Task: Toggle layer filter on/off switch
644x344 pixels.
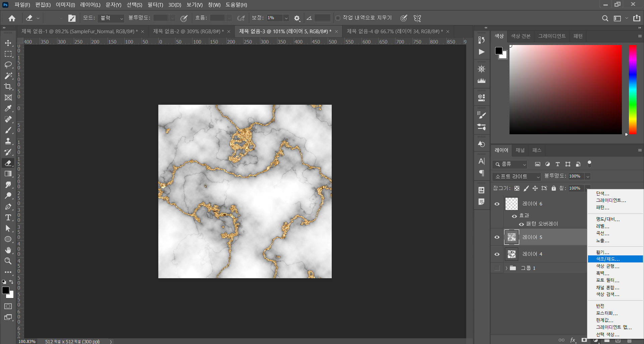Action: tap(589, 164)
